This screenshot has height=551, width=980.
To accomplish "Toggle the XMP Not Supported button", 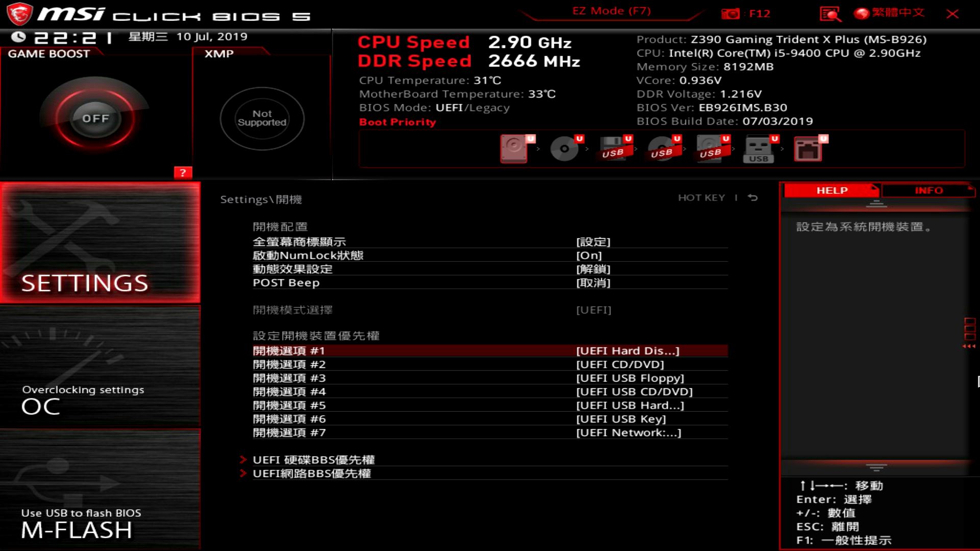I will click(x=262, y=118).
